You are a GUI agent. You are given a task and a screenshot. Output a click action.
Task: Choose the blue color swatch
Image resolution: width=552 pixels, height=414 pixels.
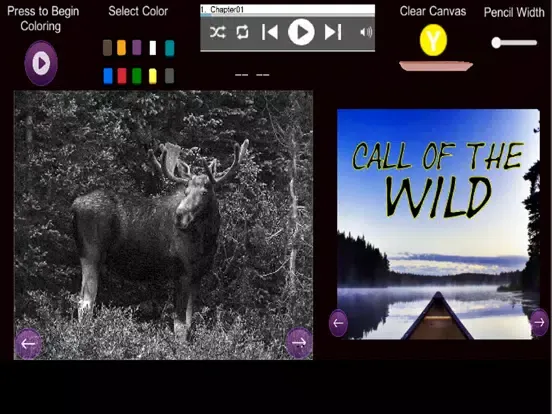point(108,76)
